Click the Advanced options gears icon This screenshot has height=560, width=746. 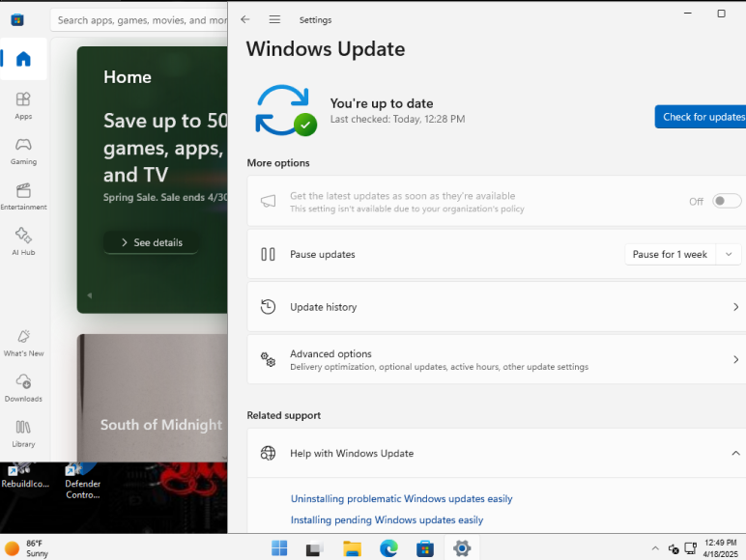tap(268, 359)
